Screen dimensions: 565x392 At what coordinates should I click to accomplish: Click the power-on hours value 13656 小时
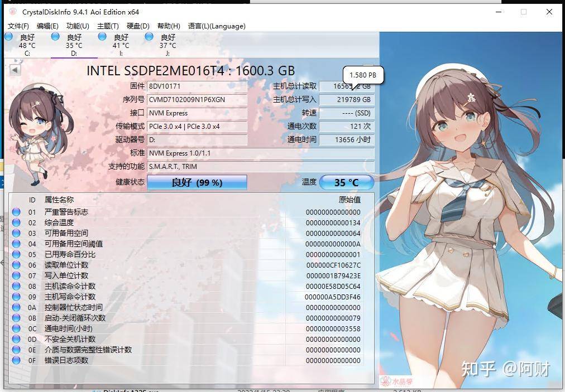(347, 139)
